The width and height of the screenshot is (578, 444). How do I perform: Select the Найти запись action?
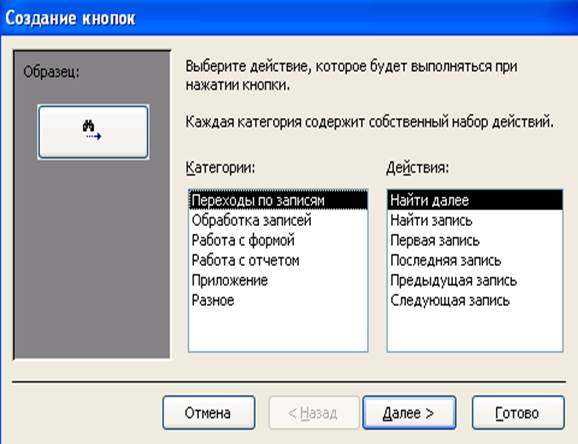tap(475, 220)
